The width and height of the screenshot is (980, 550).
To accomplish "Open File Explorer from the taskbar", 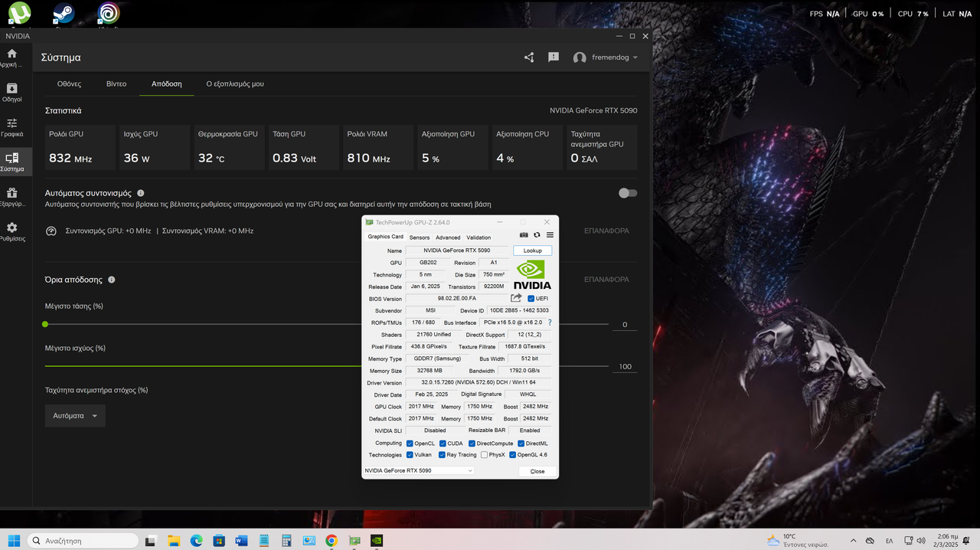I will point(173,540).
